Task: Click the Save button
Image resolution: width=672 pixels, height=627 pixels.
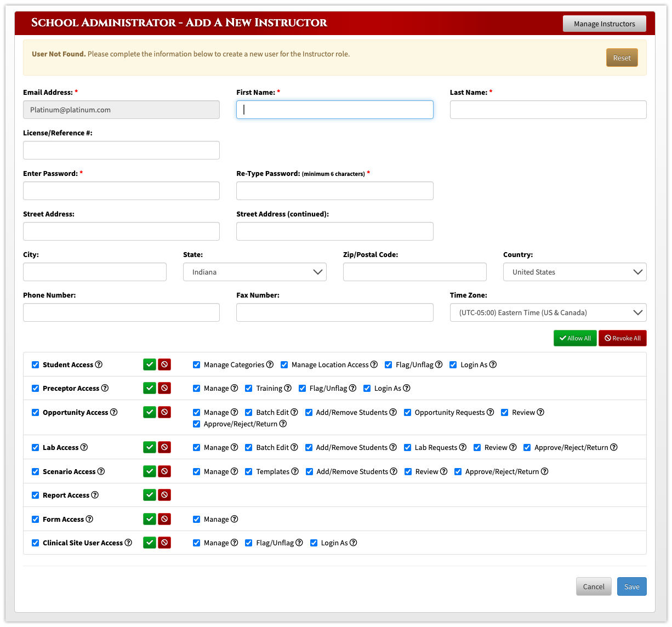Action: 631,586
